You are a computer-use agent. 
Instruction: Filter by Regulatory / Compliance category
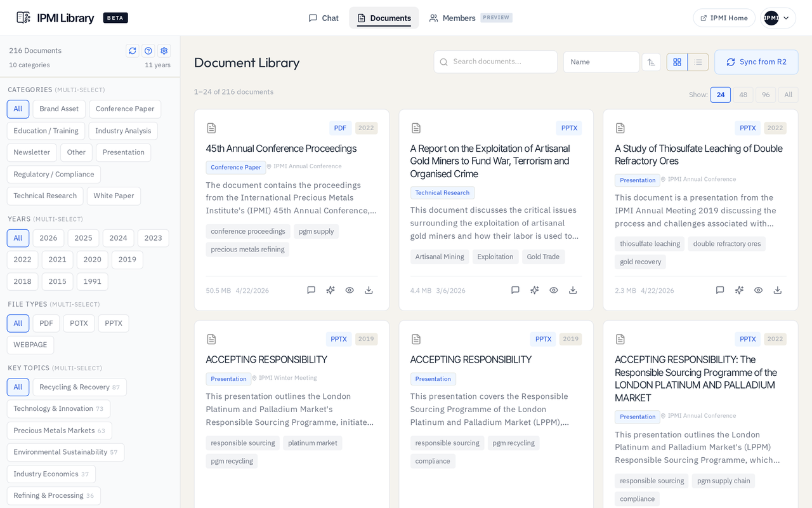(54, 174)
